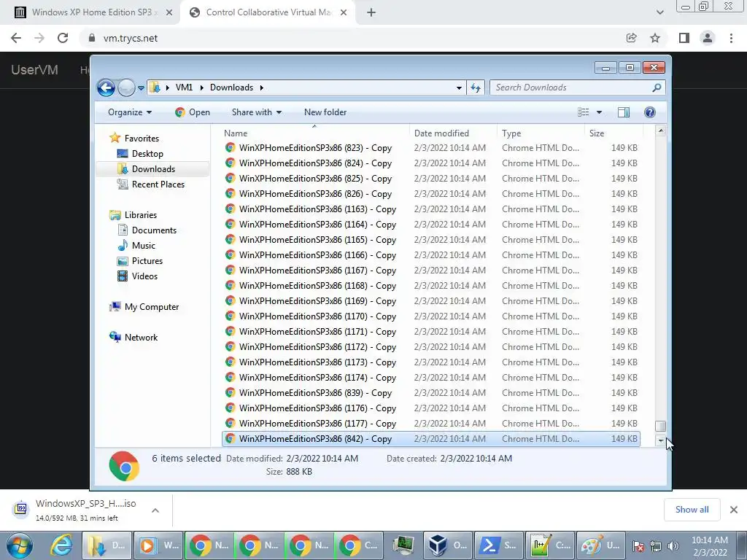747x560 pixels.
Task: Refresh the Downloads folder view
Action: click(x=476, y=87)
